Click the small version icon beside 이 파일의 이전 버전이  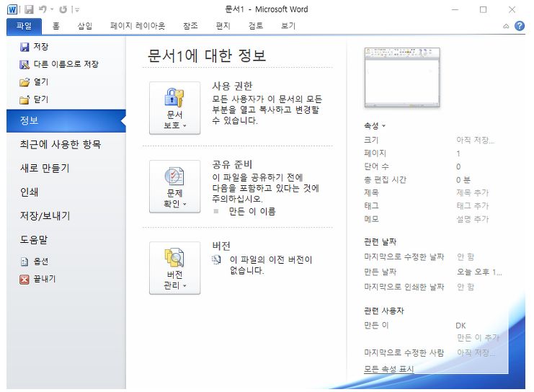pos(216,260)
